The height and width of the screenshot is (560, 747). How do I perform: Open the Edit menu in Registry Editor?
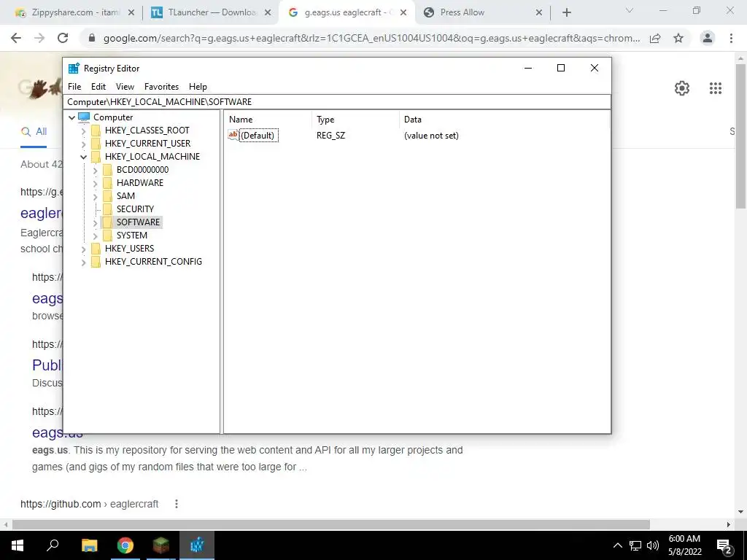pyautogui.click(x=98, y=87)
